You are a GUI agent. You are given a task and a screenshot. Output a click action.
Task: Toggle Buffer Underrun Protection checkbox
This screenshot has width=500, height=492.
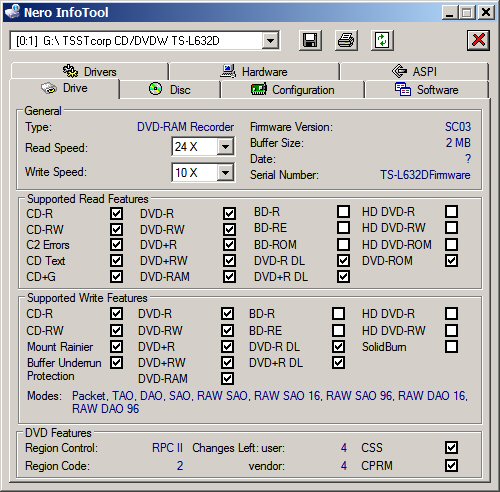[116, 363]
